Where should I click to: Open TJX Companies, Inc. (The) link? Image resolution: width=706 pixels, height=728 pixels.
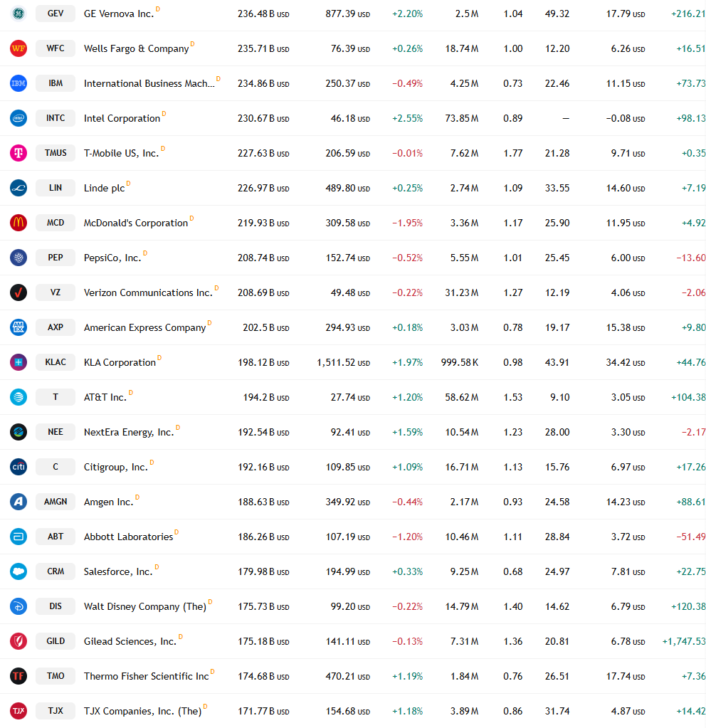[x=142, y=711]
